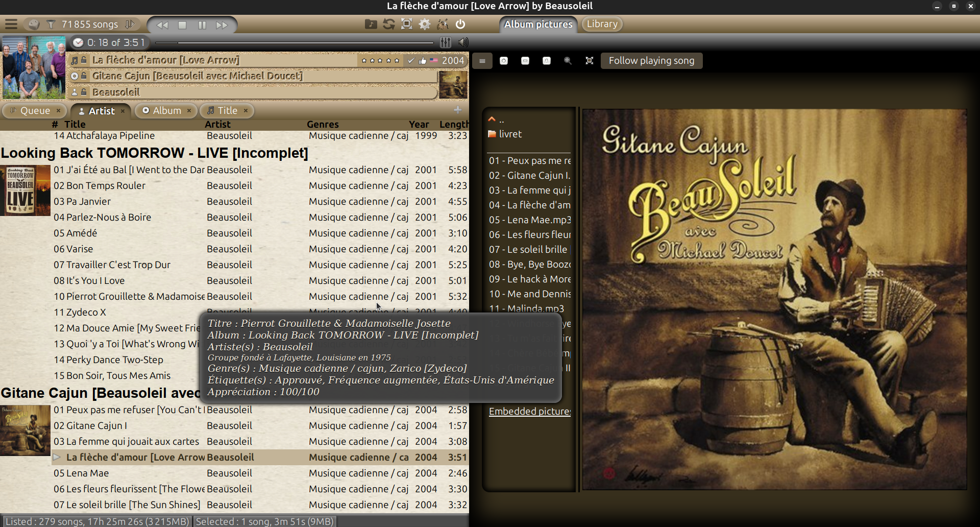Close the Queue tab

(x=58, y=111)
